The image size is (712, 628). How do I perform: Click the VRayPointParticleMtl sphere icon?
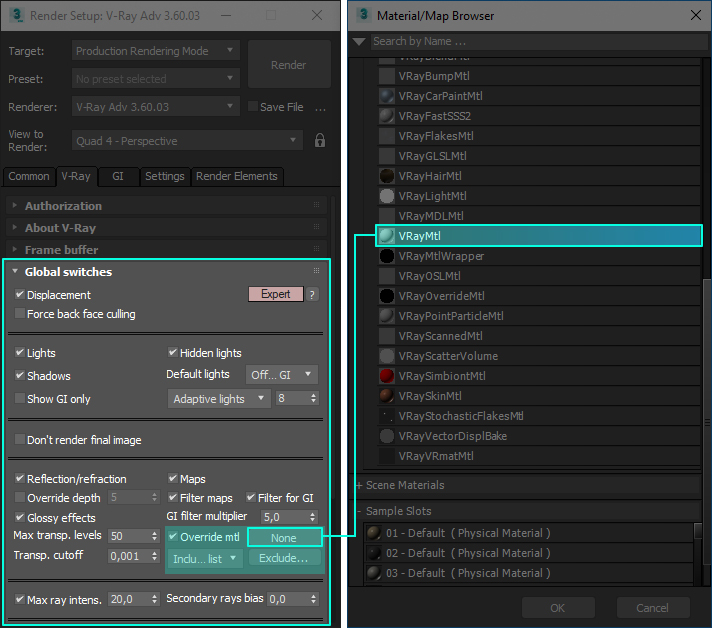click(386, 316)
